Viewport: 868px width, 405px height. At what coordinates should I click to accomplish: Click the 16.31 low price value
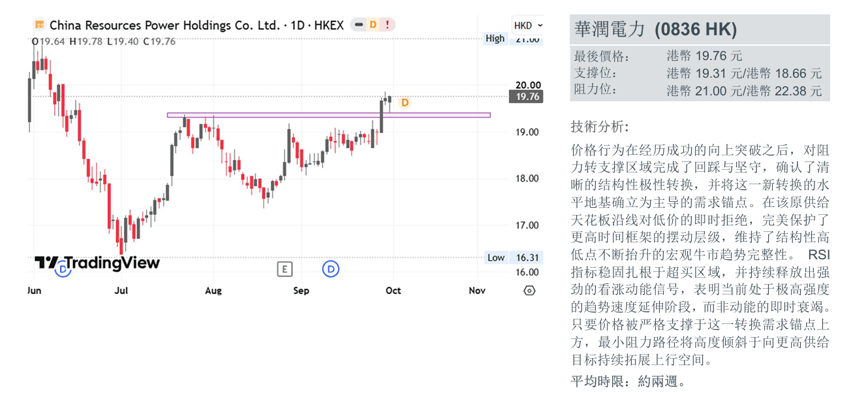click(527, 257)
